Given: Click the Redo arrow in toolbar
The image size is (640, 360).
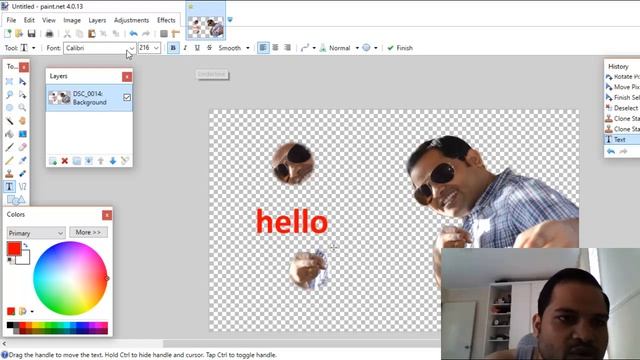Looking at the screenshot, I should pyautogui.click(x=146, y=33).
